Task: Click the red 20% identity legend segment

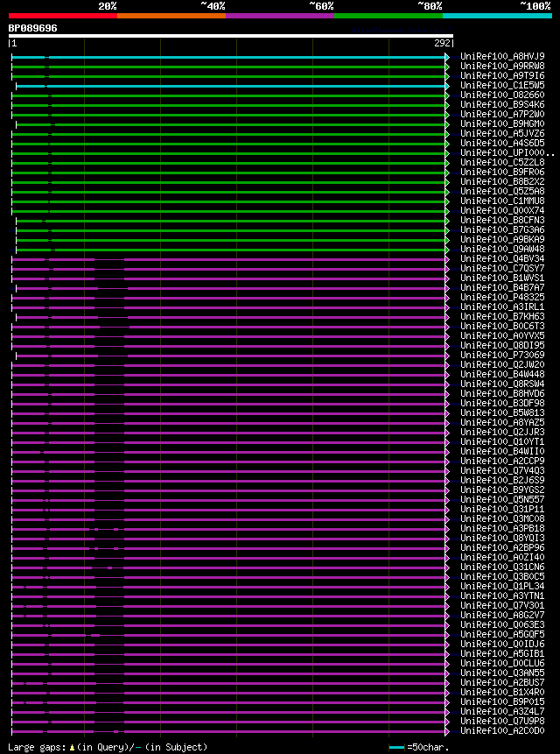Action: [x=63, y=16]
